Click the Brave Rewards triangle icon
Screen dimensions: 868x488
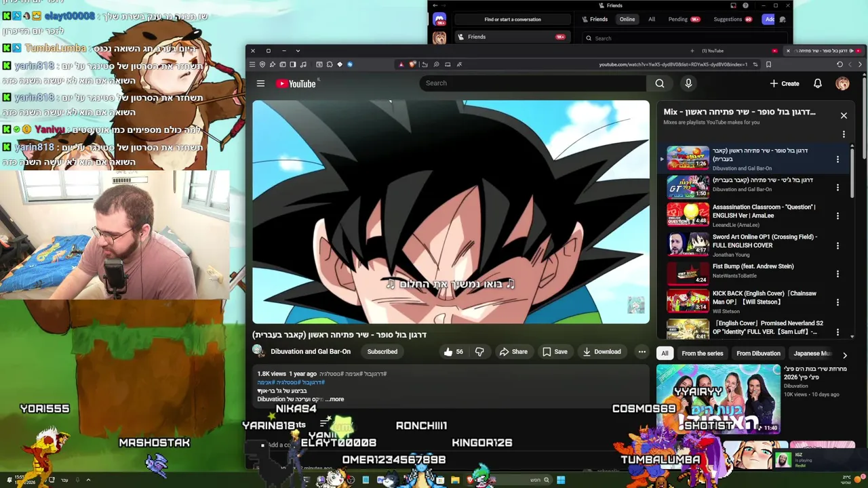pyautogui.click(x=401, y=64)
